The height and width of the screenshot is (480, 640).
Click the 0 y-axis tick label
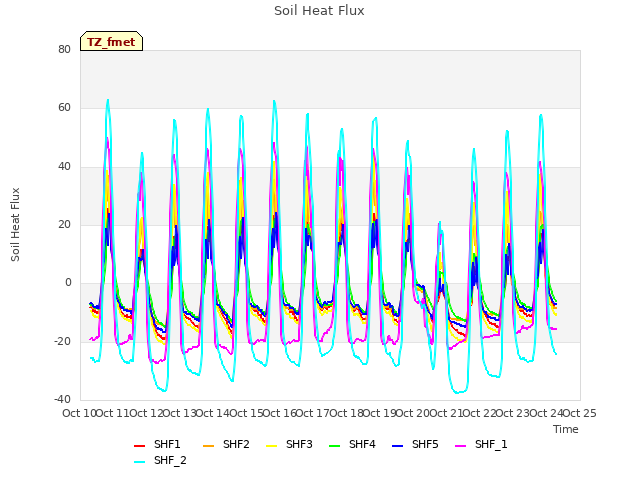(68, 283)
